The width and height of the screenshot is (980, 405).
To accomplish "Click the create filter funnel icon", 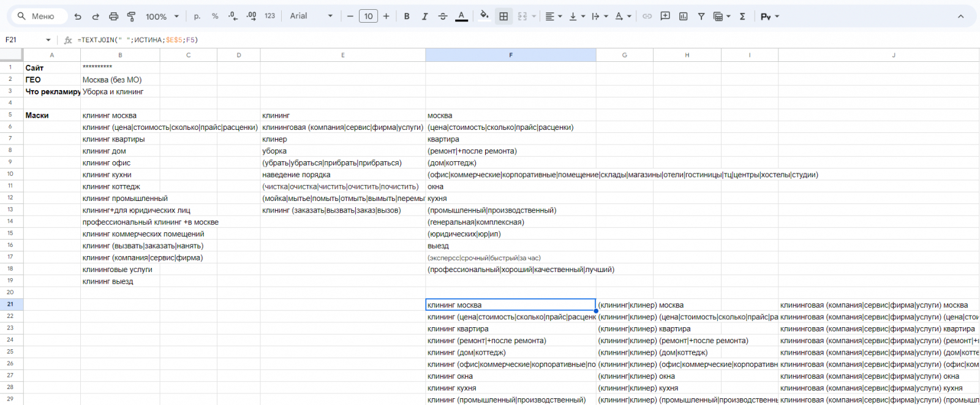I will [701, 17].
